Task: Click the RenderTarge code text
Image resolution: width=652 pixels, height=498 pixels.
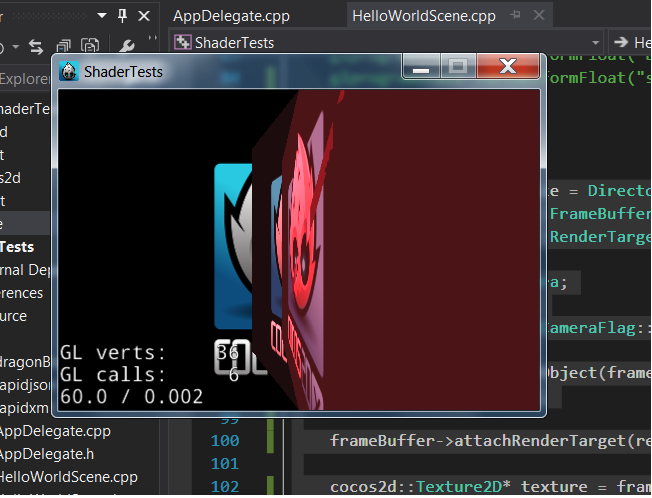Action: pos(600,237)
